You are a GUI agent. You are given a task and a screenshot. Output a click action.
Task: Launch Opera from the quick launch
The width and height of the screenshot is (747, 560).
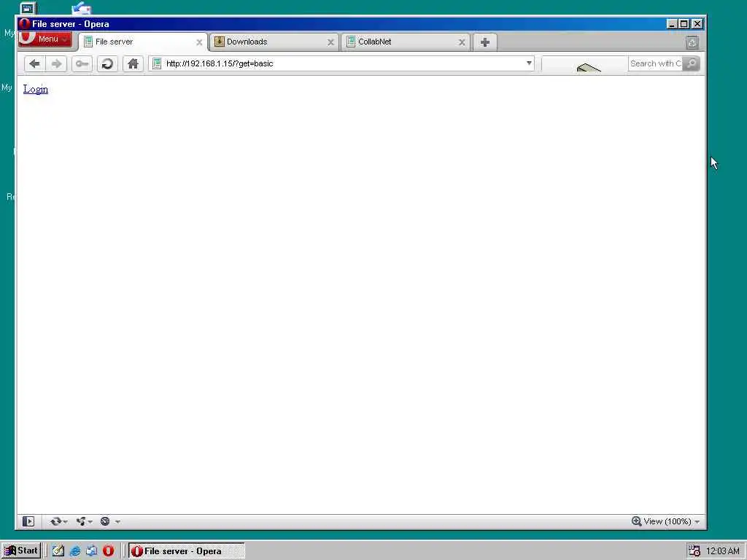(x=108, y=551)
